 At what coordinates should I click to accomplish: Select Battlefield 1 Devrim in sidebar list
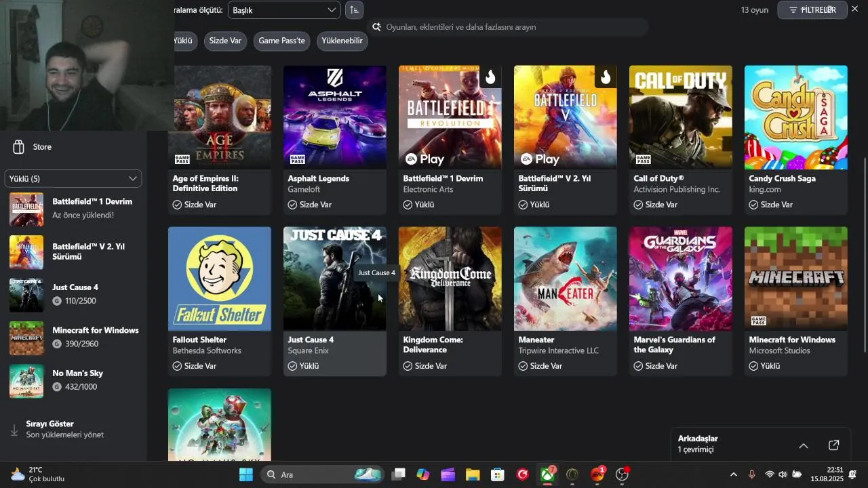point(73,209)
